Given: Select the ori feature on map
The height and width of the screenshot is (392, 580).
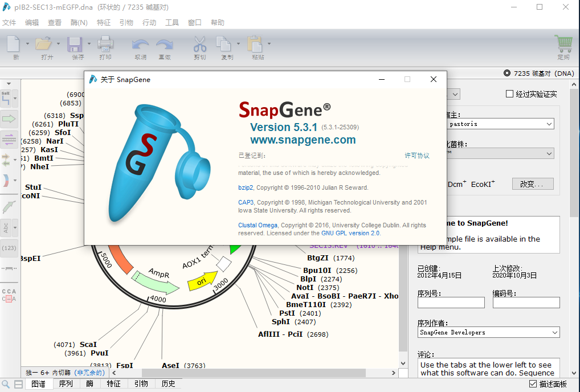Looking at the screenshot, I should coord(203,281).
